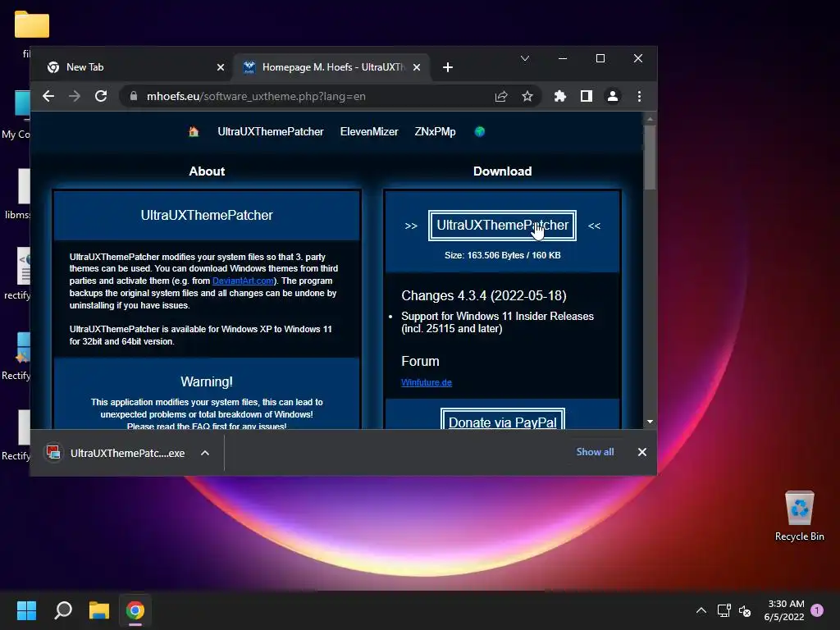Screen dimensions: 840x630
Task: Open File Explorer from taskbar
Action: click(99, 610)
